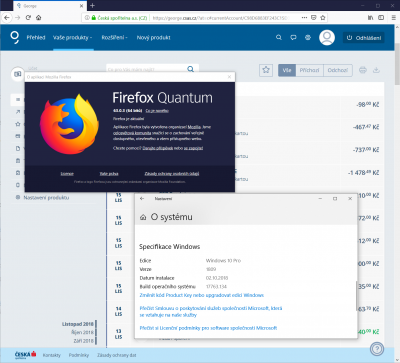Go back in the Nastavení window
The height and width of the screenshot is (363, 400).
[142, 199]
